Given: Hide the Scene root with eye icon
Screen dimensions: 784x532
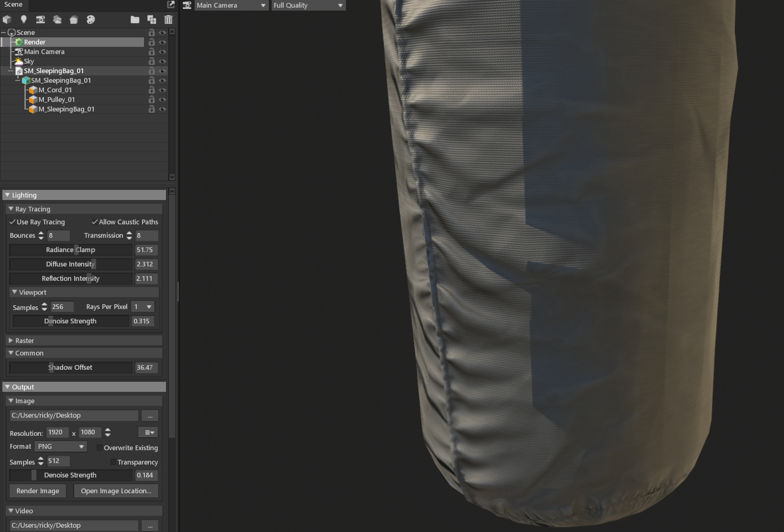Looking at the screenshot, I should [163, 33].
